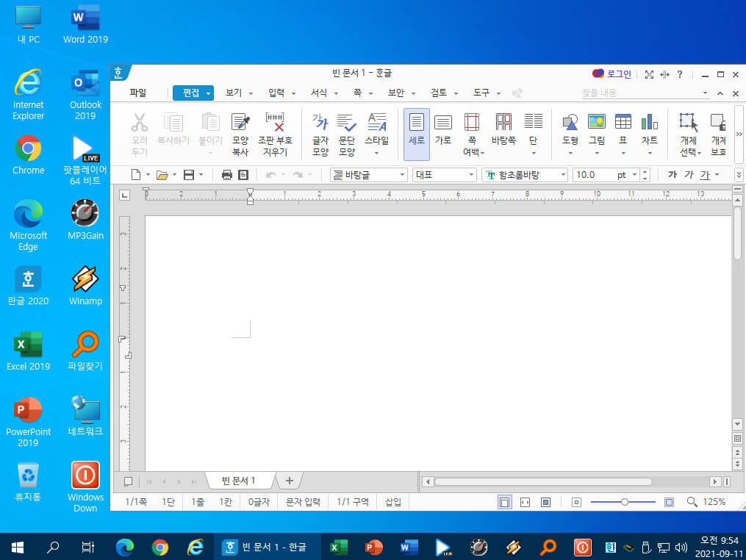Screen dimensions: 746x560
Task: Select 세로 portrait orientation
Action: point(416,134)
